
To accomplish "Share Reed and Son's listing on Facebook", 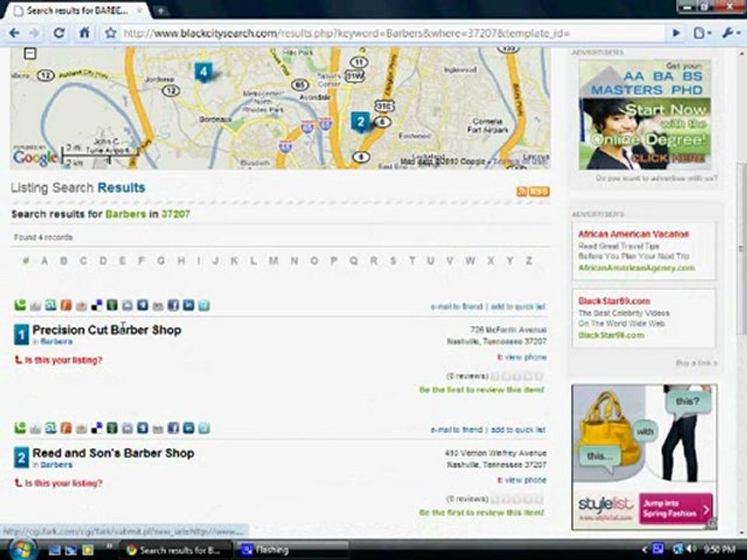I will (174, 428).
